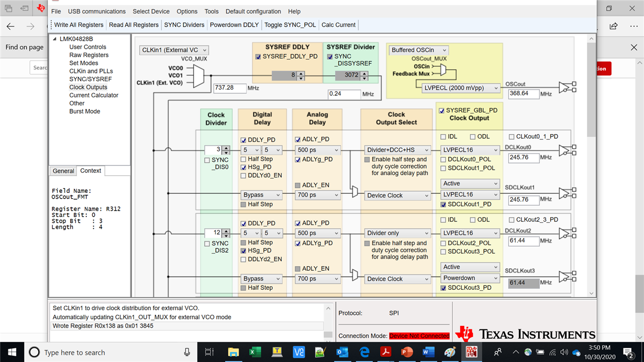Toggle the SYNC_DIS2 checkbox
Screen dimensions: 644x362
207,244
